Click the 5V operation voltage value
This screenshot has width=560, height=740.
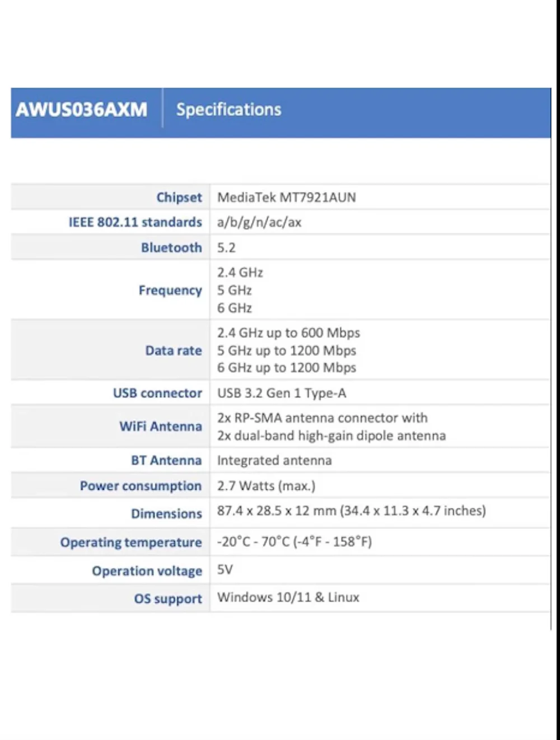(x=225, y=569)
